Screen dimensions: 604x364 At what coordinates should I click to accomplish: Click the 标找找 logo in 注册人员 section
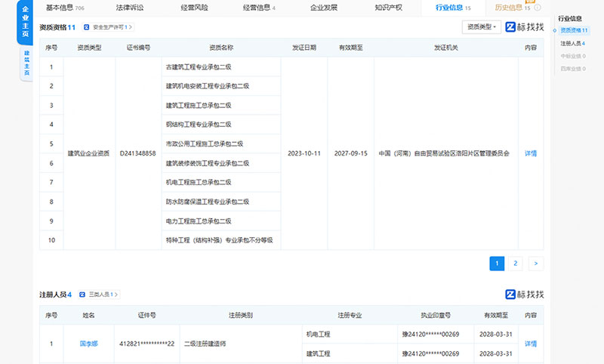point(524,294)
